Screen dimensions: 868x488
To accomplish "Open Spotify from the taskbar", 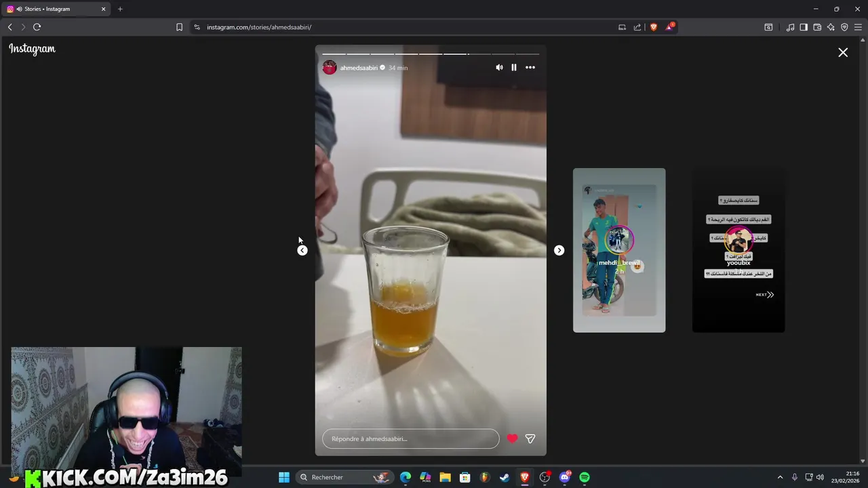I will 585,477.
